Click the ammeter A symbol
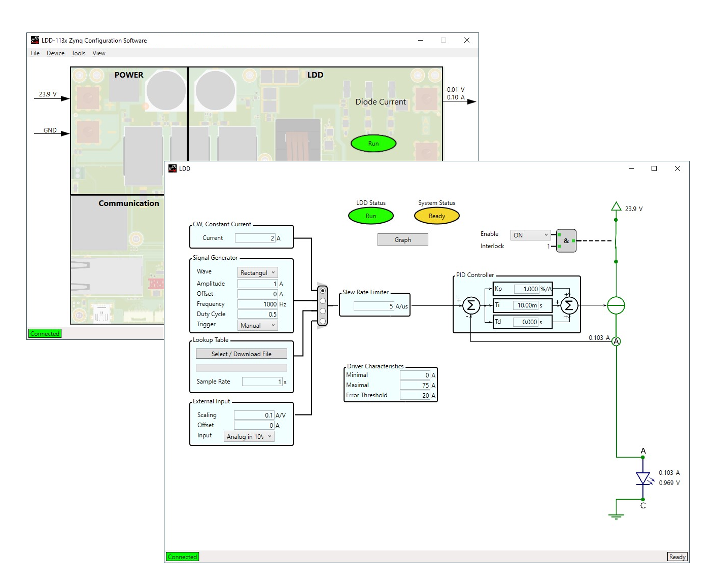The image size is (715, 588). [616, 341]
